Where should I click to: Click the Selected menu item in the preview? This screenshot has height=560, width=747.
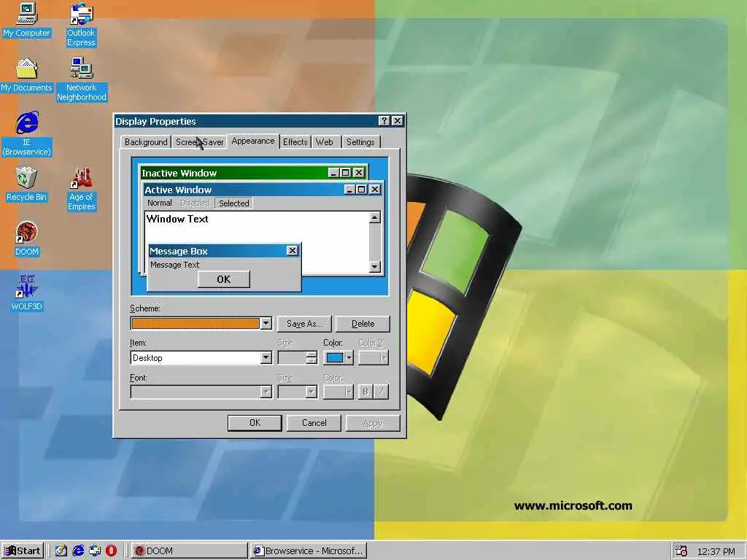[234, 203]
